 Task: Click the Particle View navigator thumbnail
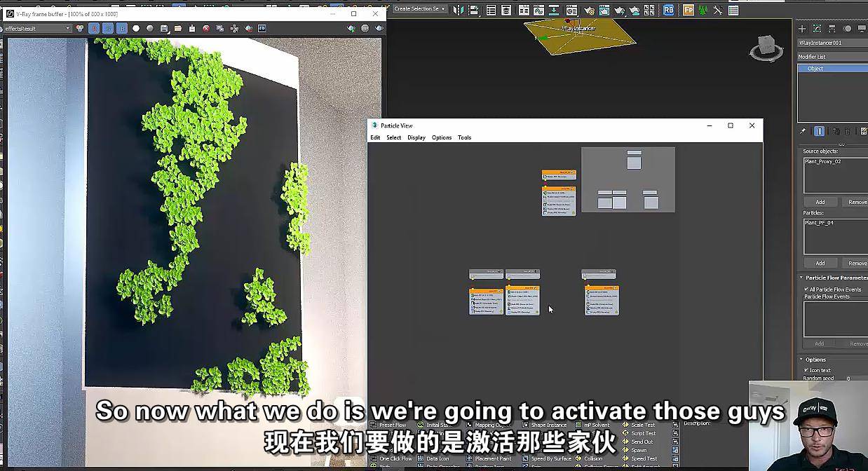pos(628,179)
